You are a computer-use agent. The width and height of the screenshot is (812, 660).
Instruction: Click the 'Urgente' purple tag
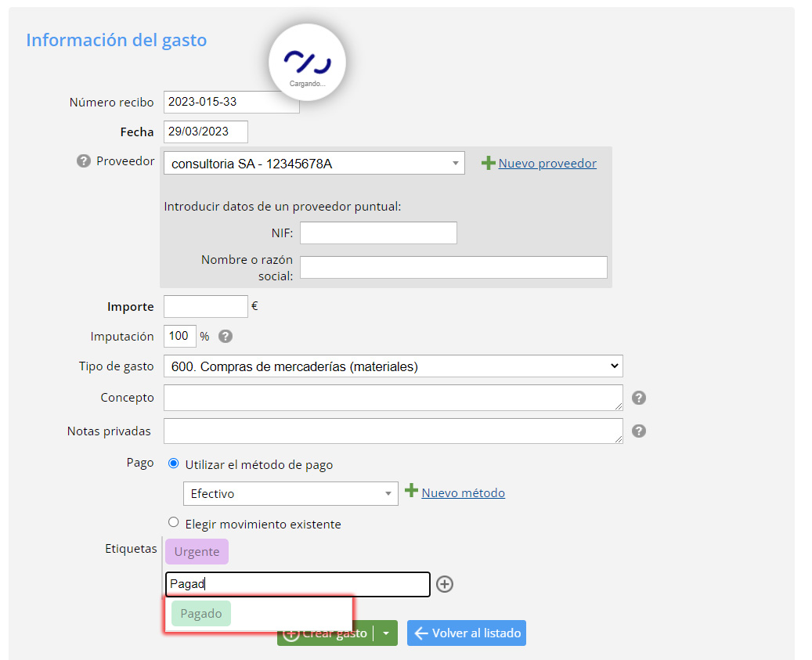tap(197, 552)
